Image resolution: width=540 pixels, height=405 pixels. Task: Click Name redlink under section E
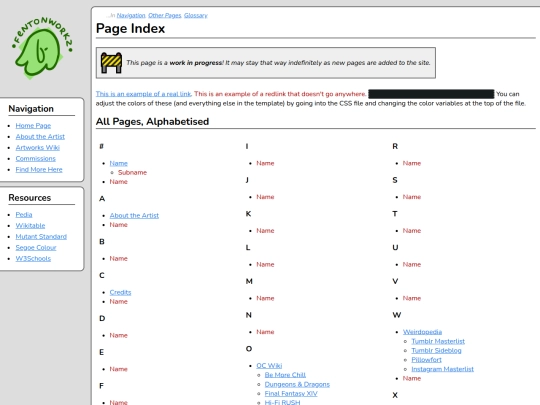pyautogui.click(x=118, y=369)
